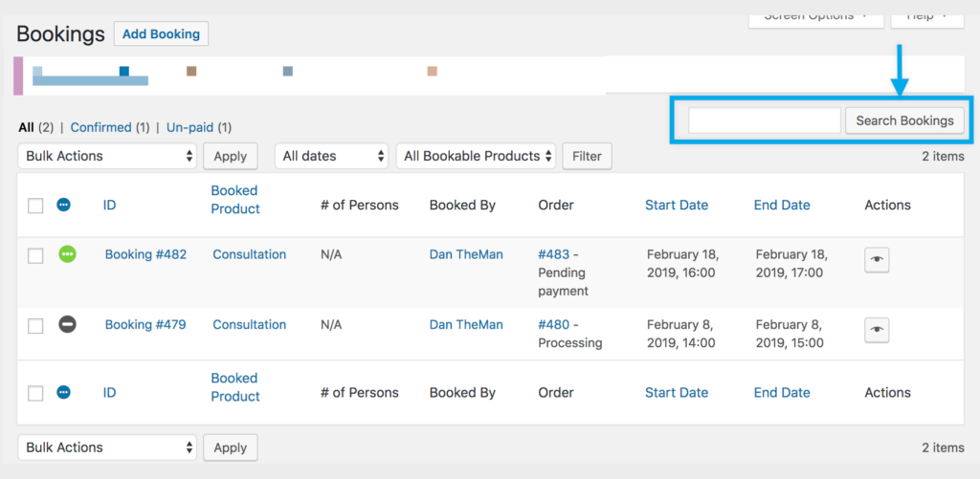
Task: Tick the checkbox for Booking #479
Action: [x=35, y=325]
